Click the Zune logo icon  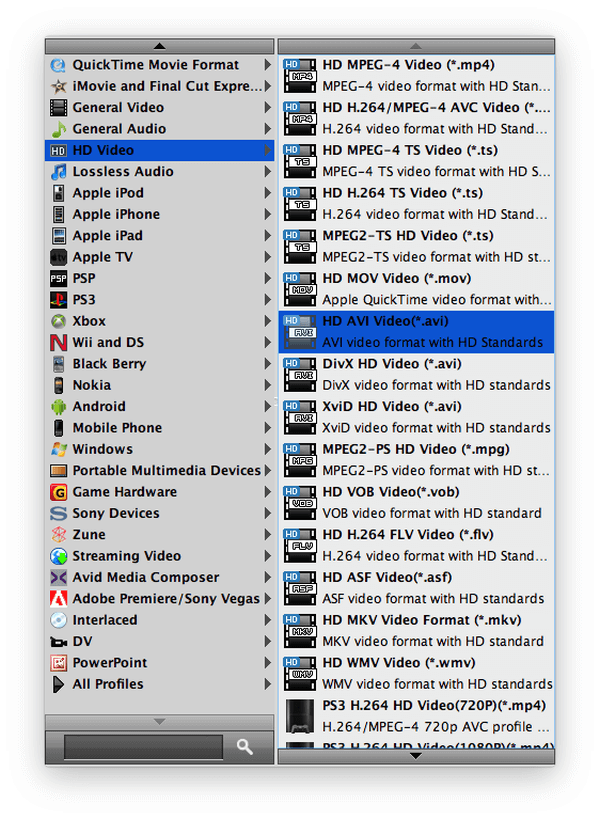pos(58,535)
